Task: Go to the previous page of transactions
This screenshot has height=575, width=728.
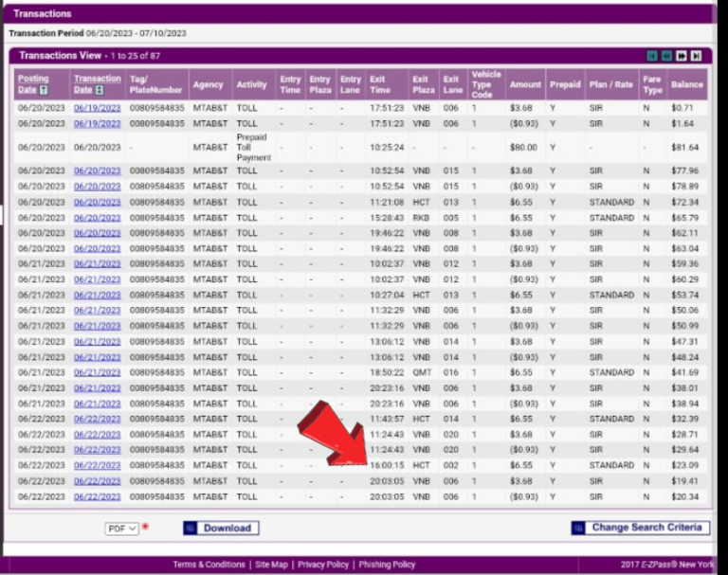Action: (666, 56)
